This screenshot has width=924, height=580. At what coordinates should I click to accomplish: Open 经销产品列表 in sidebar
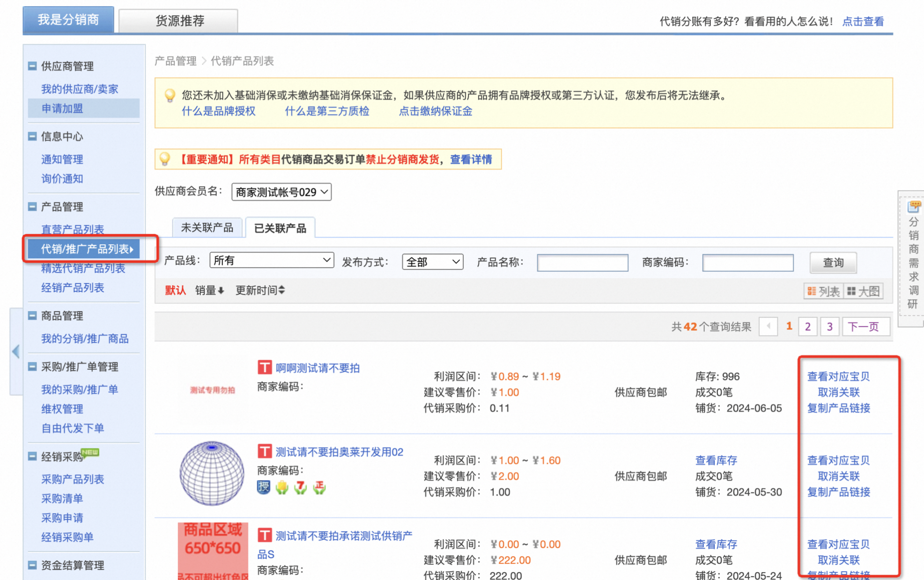tap(73, 287)
